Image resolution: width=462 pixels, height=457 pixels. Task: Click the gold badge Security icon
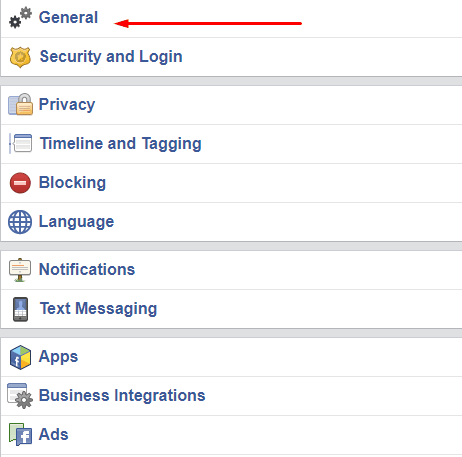(20, 57)
